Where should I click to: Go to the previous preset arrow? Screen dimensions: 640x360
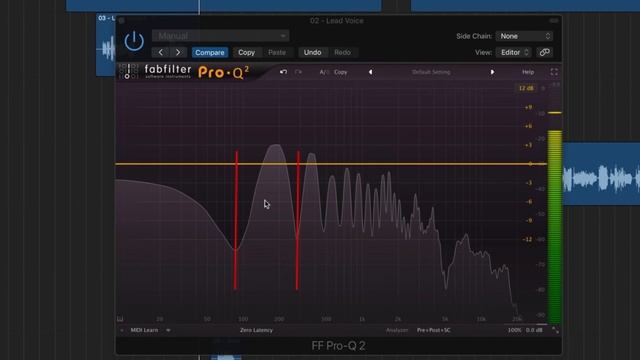coord(161,52)
